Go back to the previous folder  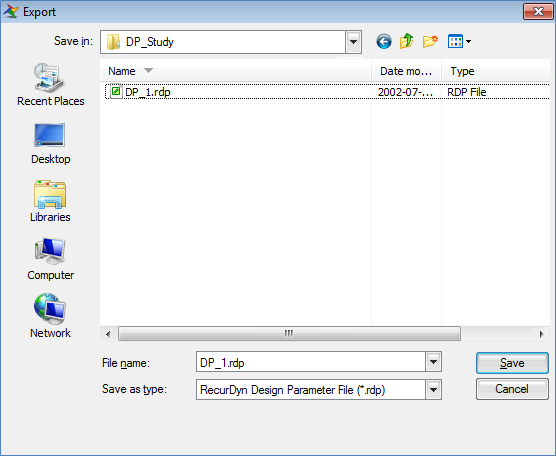[x=384, y=41]
